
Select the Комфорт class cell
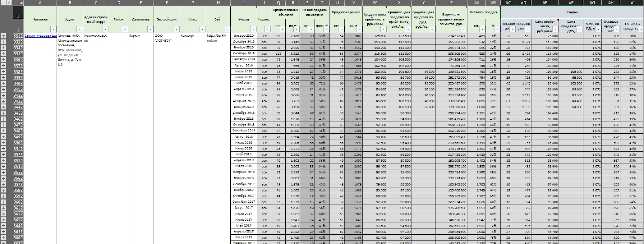[x=192, y=36]
